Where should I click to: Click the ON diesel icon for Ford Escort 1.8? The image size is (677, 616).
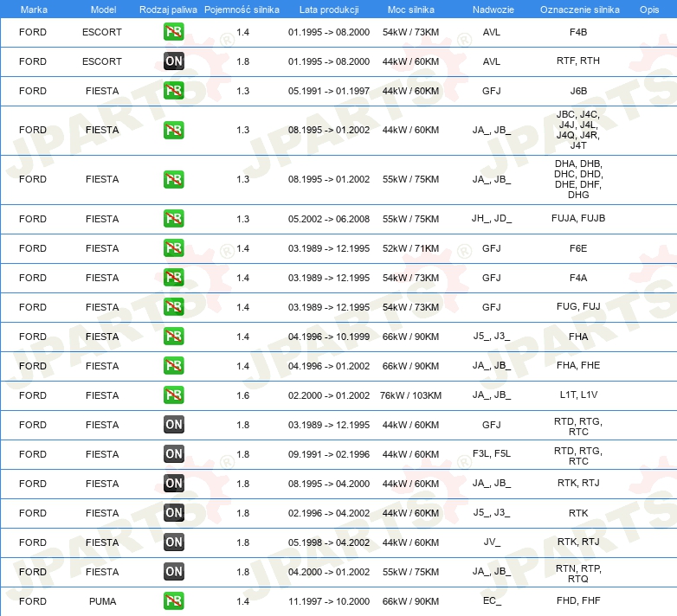point(173,61)
